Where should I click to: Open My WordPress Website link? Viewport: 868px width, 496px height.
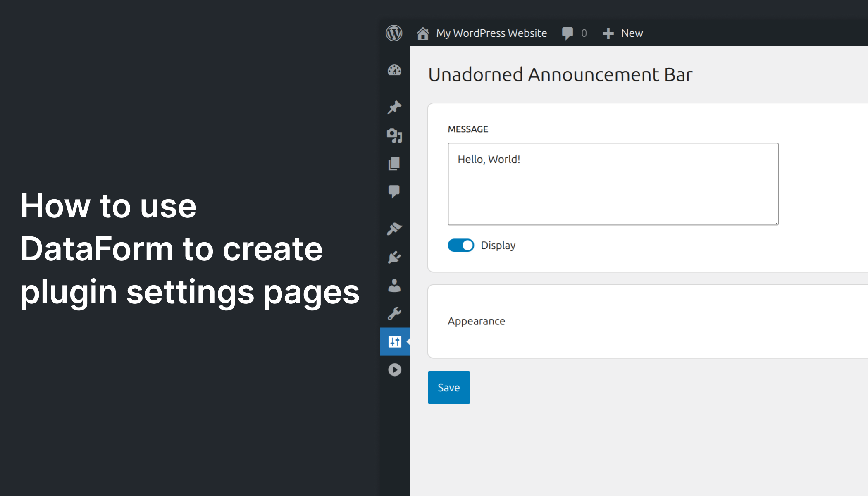click(x=491, y=33)
